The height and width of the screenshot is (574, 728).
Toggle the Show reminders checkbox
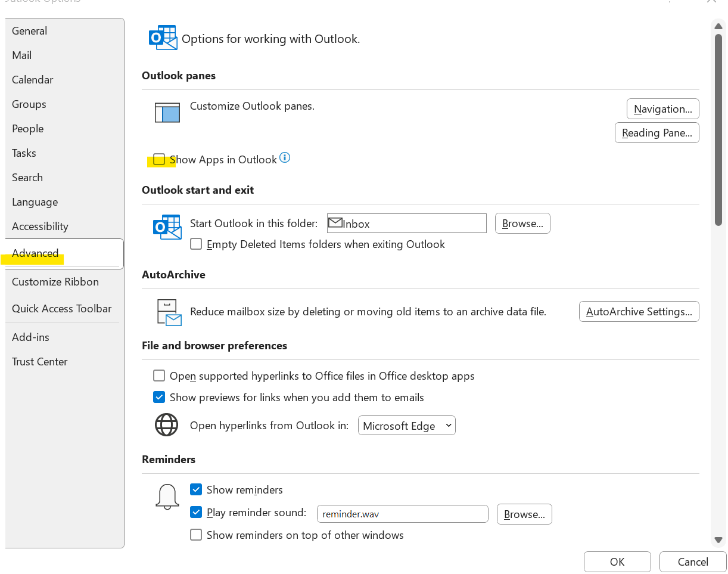coord(195,489)
